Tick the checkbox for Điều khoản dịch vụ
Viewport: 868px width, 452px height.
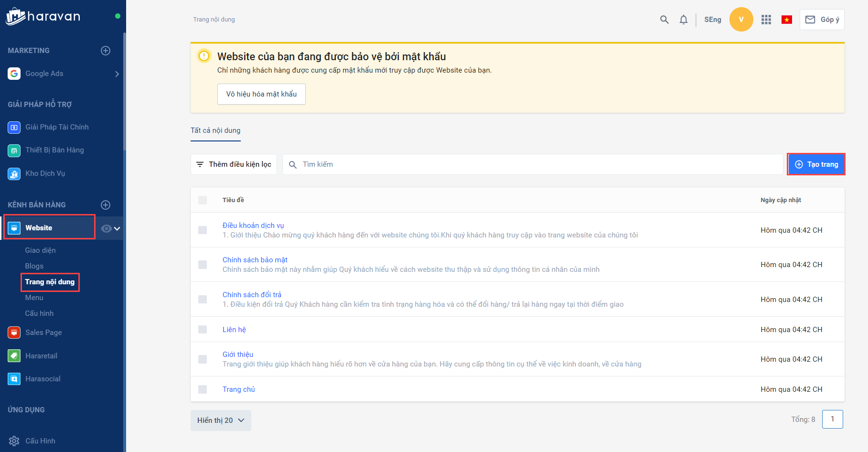[203, 230]
